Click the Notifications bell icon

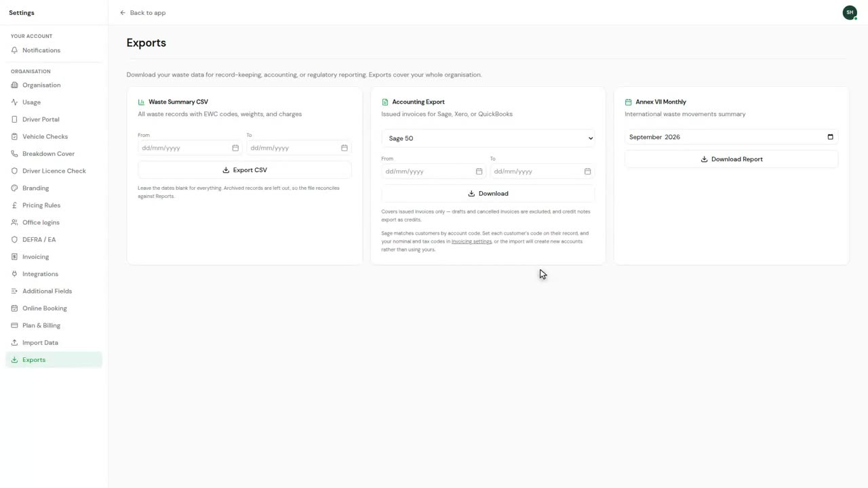point(14,50)
